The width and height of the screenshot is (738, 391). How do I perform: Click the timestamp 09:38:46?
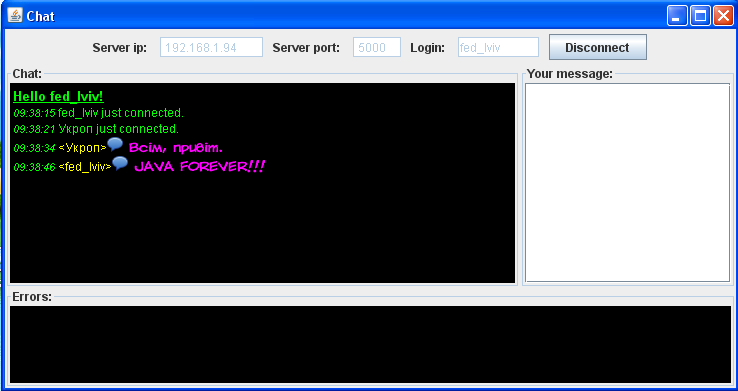tap(34, 167)
